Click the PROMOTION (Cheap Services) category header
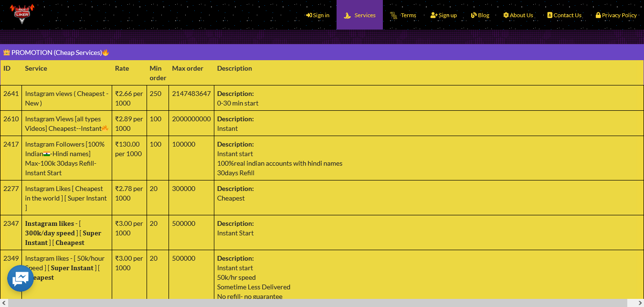Screen dimensions: 644x307 (56, 53)
